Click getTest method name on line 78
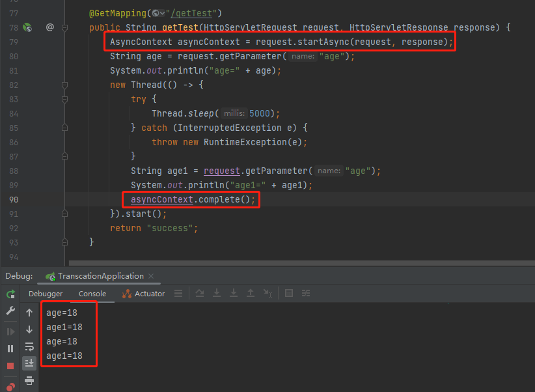The height and width of the screenshot is (392, 535). [180, 27]
